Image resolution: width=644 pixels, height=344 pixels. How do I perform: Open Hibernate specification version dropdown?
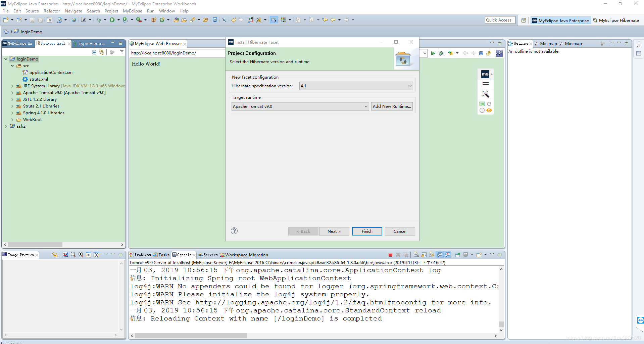(356, 86)
